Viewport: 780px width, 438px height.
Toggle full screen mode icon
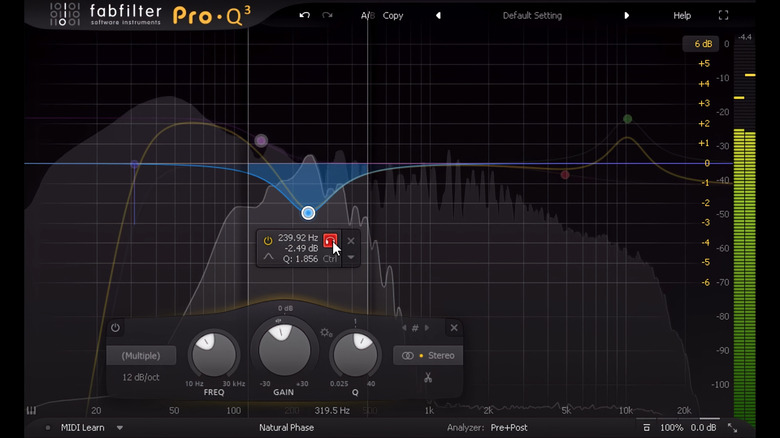point(723,16)
